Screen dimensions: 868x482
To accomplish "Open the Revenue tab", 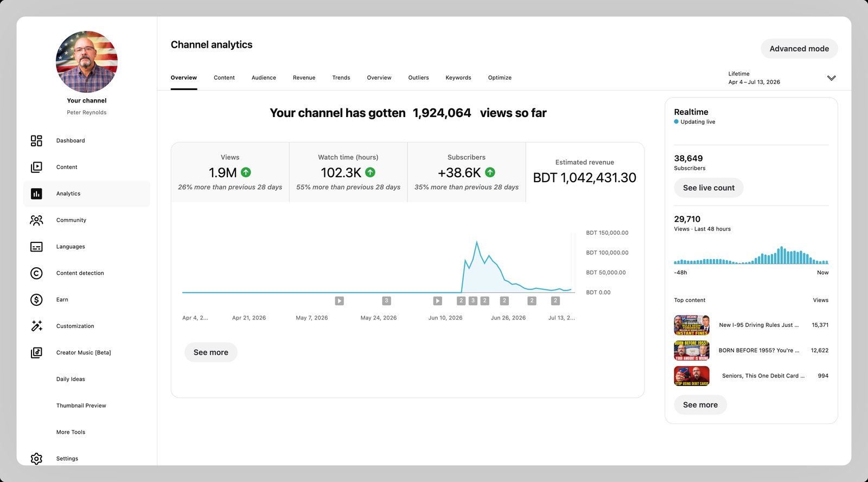I will [x=304, y=78].
